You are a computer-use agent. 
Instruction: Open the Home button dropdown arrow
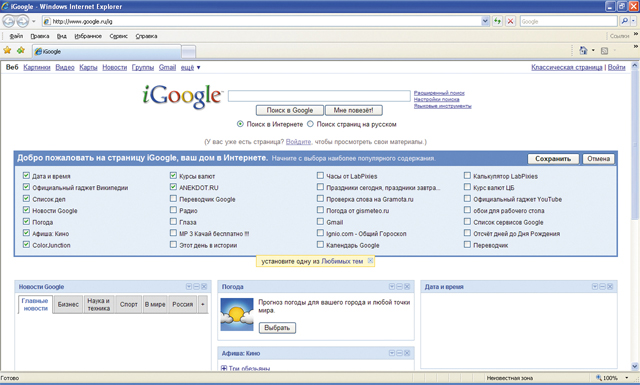(x=593, y=51)
